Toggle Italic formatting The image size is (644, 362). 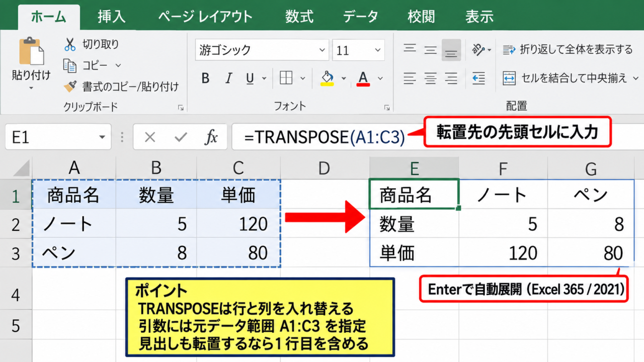pyautogui.click(x=228, y=78)
